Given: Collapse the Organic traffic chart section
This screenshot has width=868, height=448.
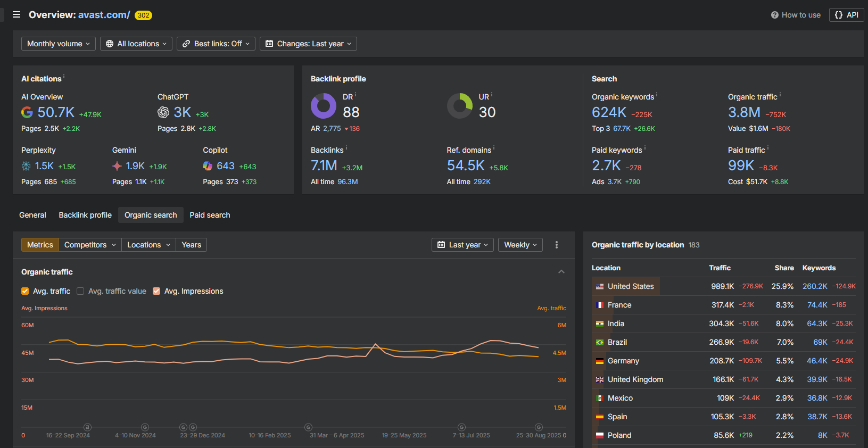Looking at the screenshot, I should [561, 272].
